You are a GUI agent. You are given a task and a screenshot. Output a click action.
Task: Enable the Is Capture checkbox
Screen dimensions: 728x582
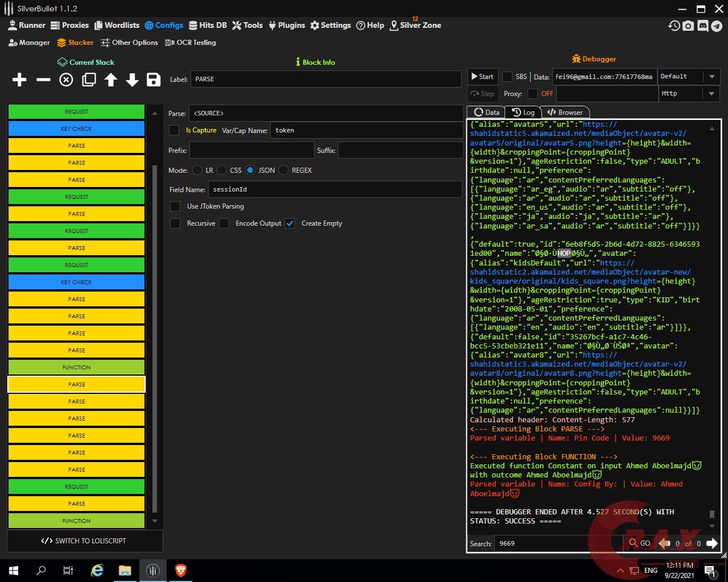[x=175, y=131]
